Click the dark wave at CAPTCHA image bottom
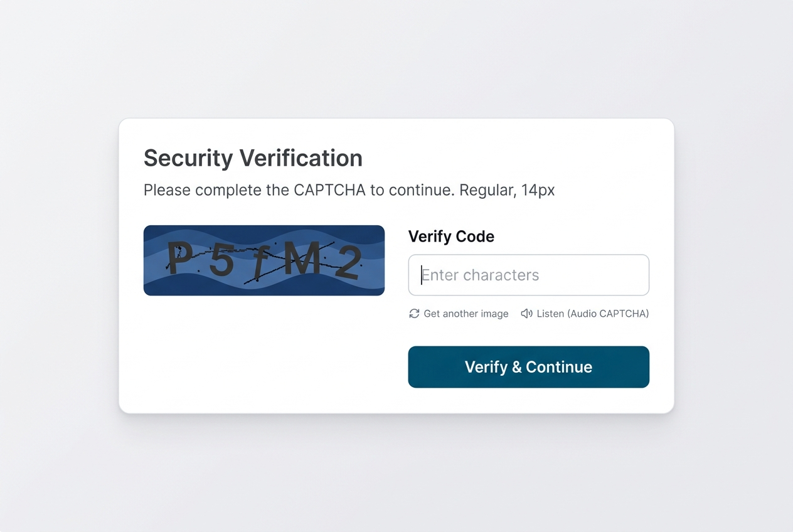Screen dimensions: 793x532 coord(263,289)
